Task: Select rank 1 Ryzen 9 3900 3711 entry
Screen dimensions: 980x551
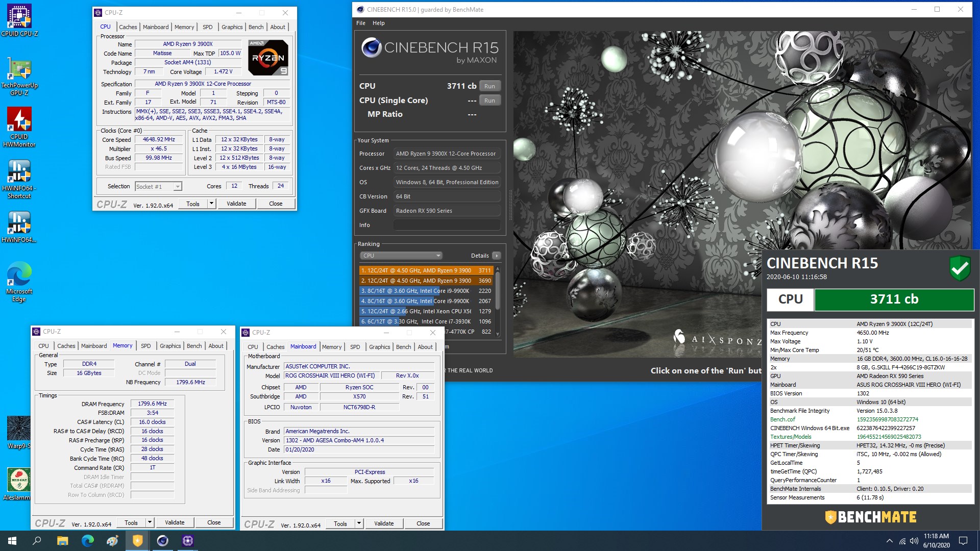Action: pyautogui.click(x=426, y=270)
